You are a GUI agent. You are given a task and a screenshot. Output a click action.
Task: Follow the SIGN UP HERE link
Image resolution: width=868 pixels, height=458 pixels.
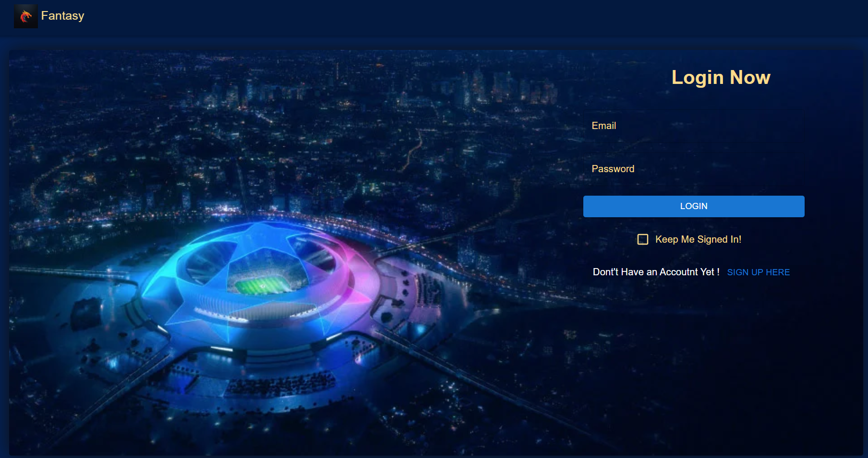759,272
